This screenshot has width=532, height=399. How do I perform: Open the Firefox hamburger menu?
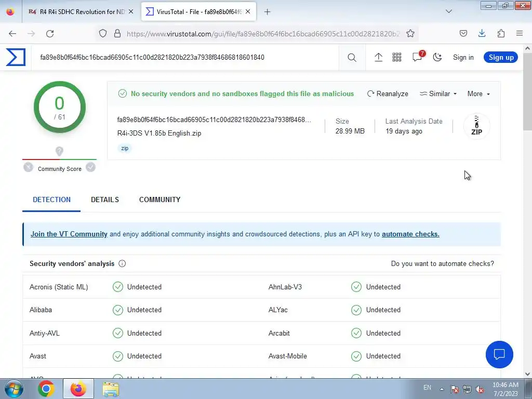520,33
